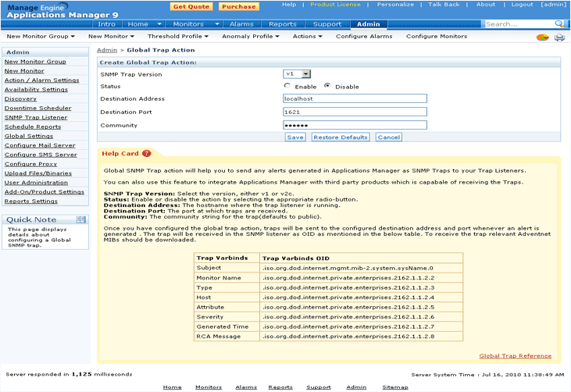571x392 pixels.
Task: Switch to the Alarms tab
Action: point(241,24)
